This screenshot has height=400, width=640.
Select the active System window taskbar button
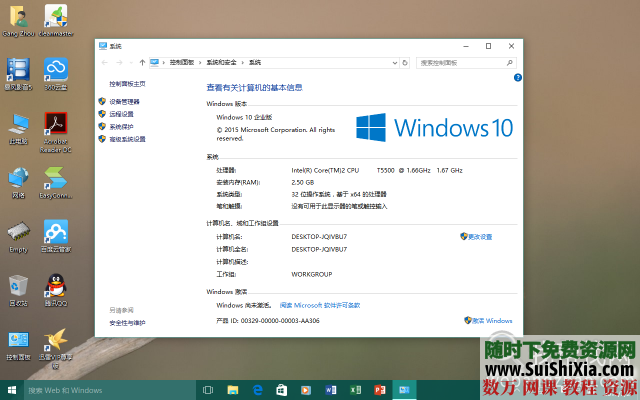point(404,390)
